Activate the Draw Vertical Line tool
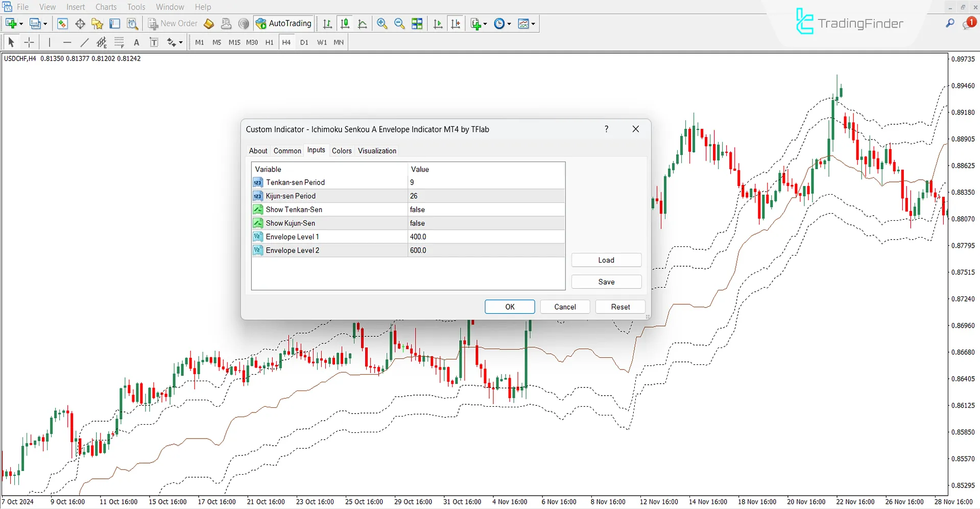 click(x=49, y=42)
